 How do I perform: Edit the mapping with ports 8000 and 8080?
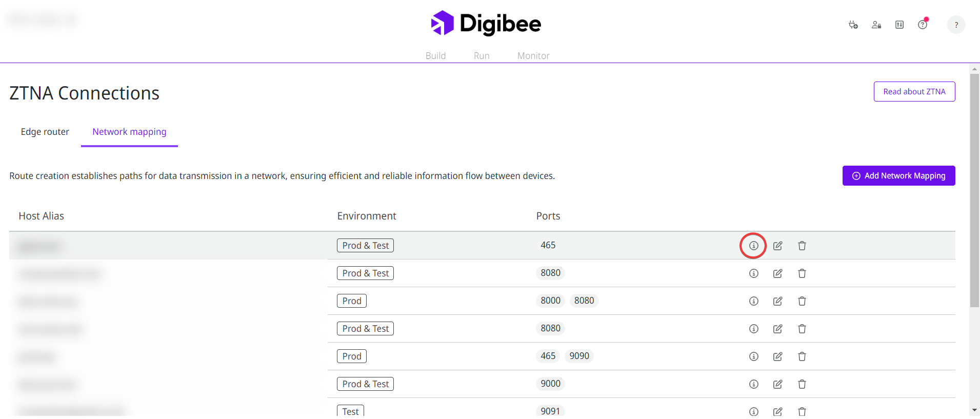click(777, 301)
